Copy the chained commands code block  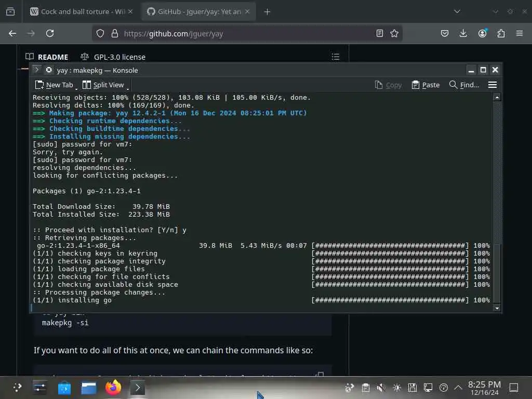(x=320, y=375)
